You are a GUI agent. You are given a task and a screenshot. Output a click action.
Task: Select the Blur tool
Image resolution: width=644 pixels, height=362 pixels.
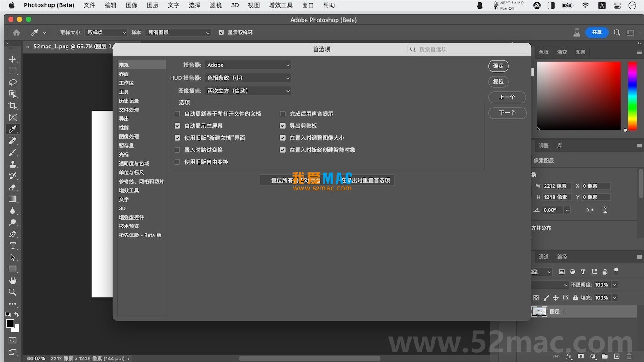(13, 211)
